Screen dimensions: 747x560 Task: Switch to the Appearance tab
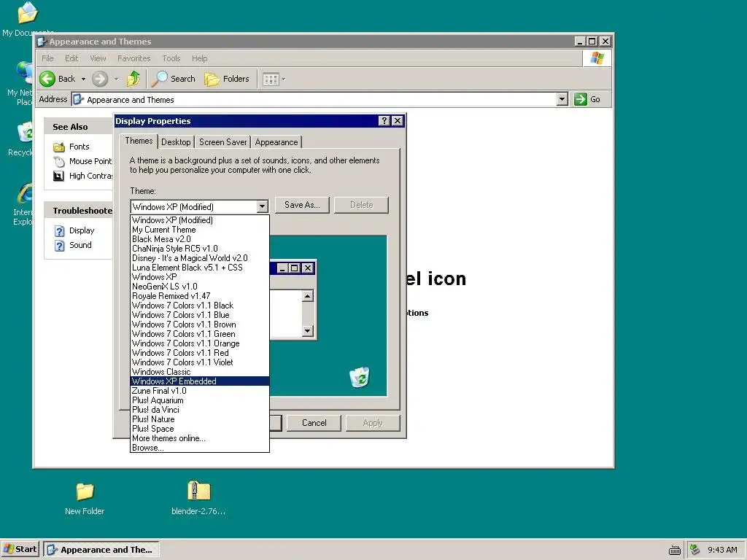(x=276, y=142)
